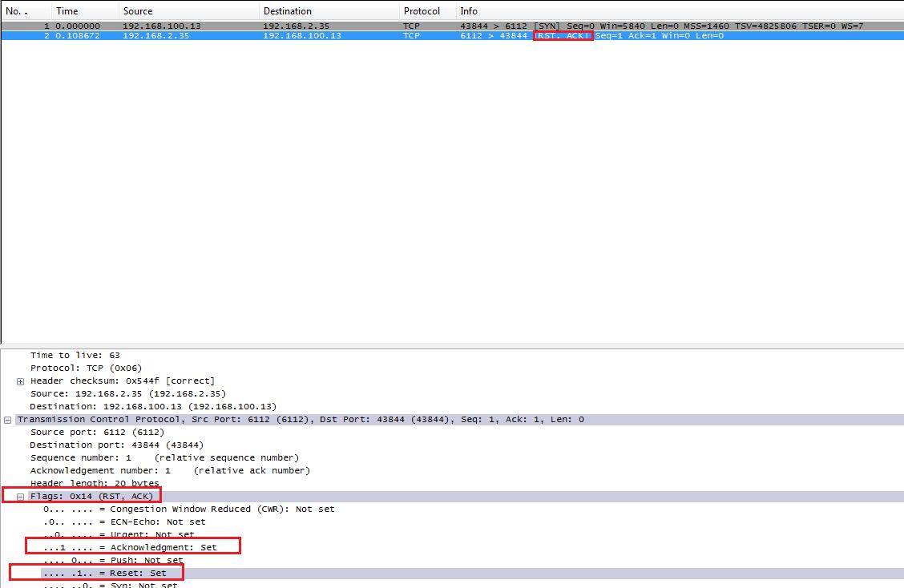Expand the Header checksum tree node
The image size is (904, 588).
[x=20, y=381]
